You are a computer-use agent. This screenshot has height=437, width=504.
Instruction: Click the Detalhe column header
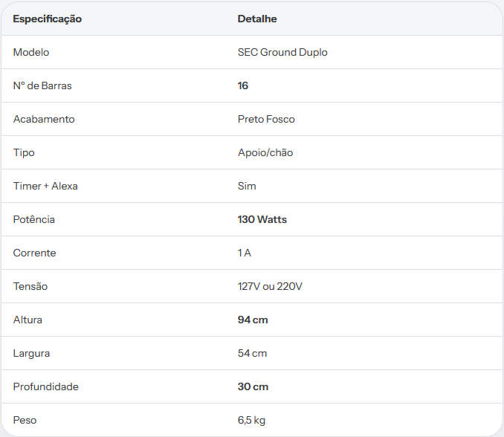pos(257,19)
